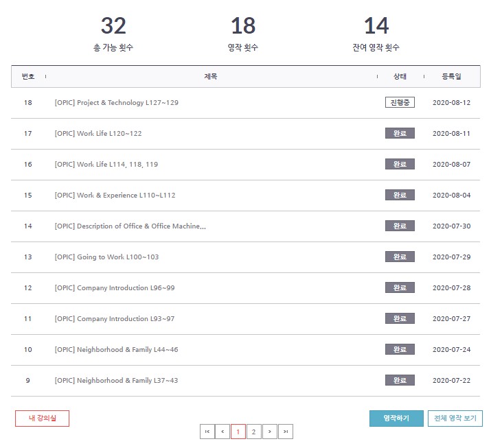Click the 등록일 column header
491x448 pixels.
(451, 77)
